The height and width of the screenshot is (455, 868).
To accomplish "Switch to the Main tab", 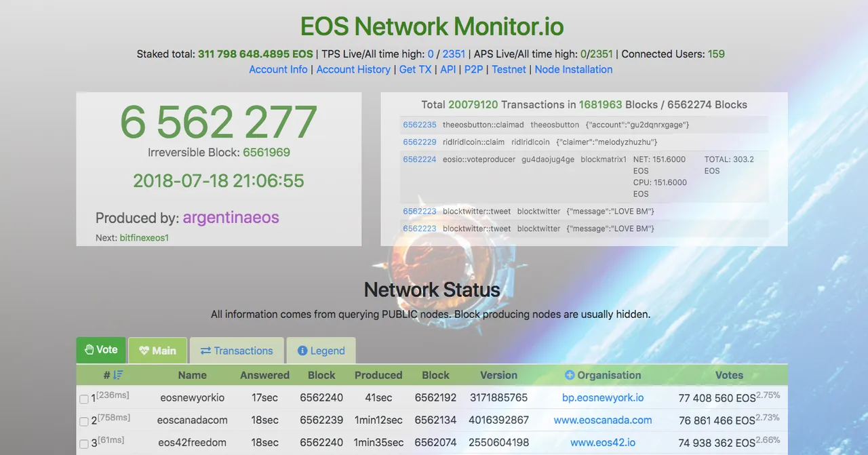I will point(157,351).
